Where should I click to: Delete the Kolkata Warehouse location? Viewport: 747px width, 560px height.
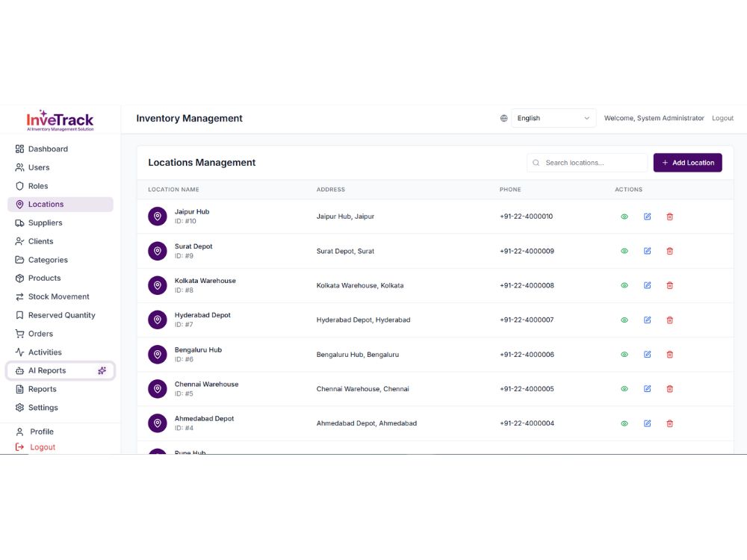669,286
